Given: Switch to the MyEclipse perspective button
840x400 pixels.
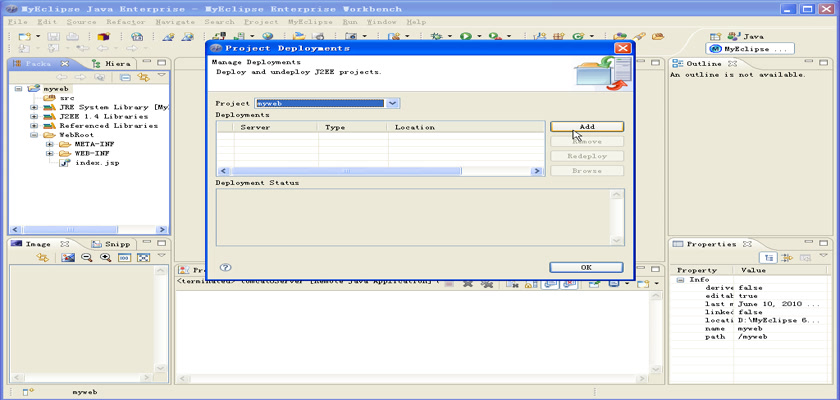Looking at the screenshot, I should pyautogui.click(x=751, y=49).
